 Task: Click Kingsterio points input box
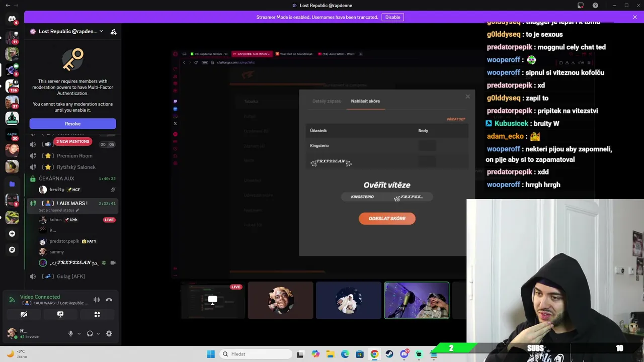427,146
